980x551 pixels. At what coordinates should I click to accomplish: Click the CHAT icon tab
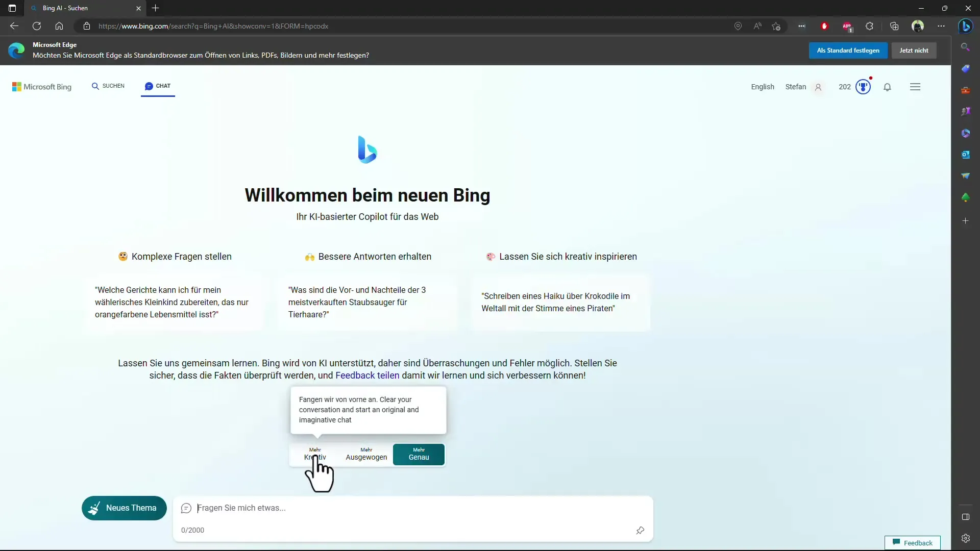point(149,86)
